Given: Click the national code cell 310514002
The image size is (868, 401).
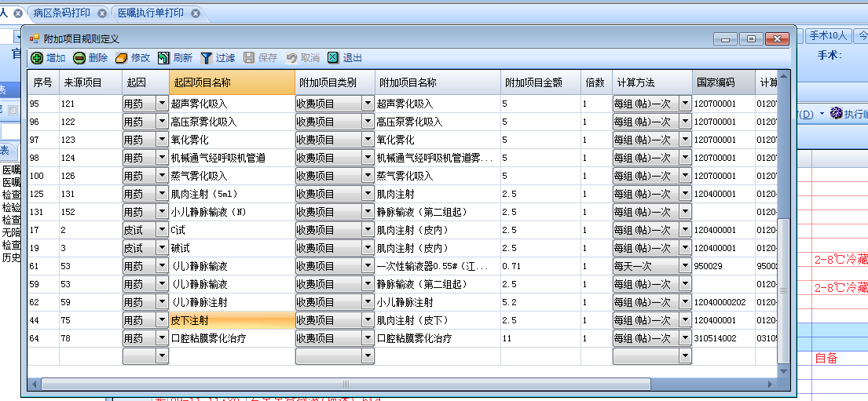Looking at the screenshot, I should [x=723, y=338].
